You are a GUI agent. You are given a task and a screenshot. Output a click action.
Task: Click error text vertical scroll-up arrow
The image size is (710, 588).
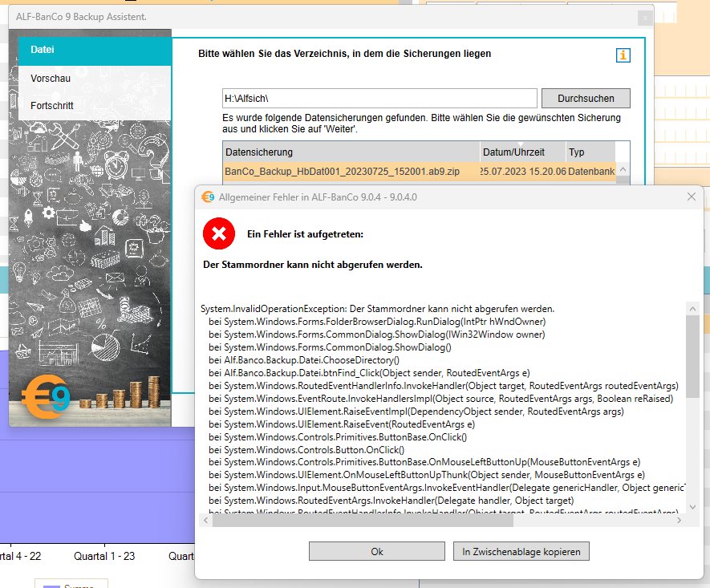point(692,309)
